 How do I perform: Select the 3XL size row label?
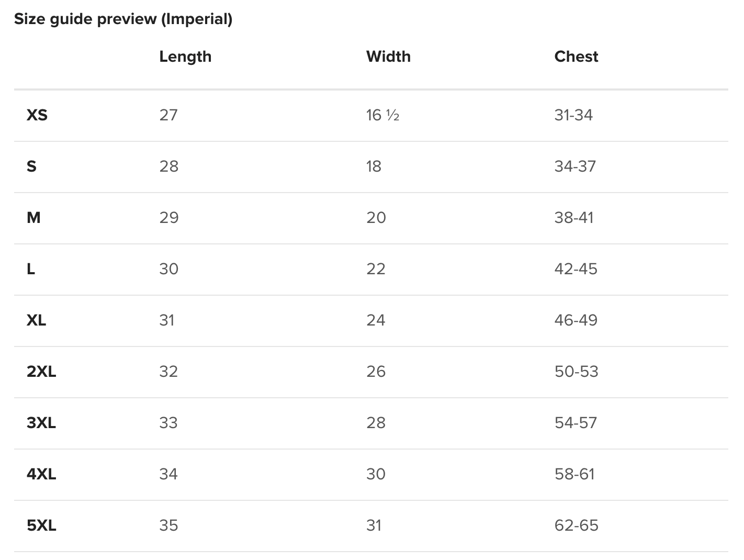41,423
